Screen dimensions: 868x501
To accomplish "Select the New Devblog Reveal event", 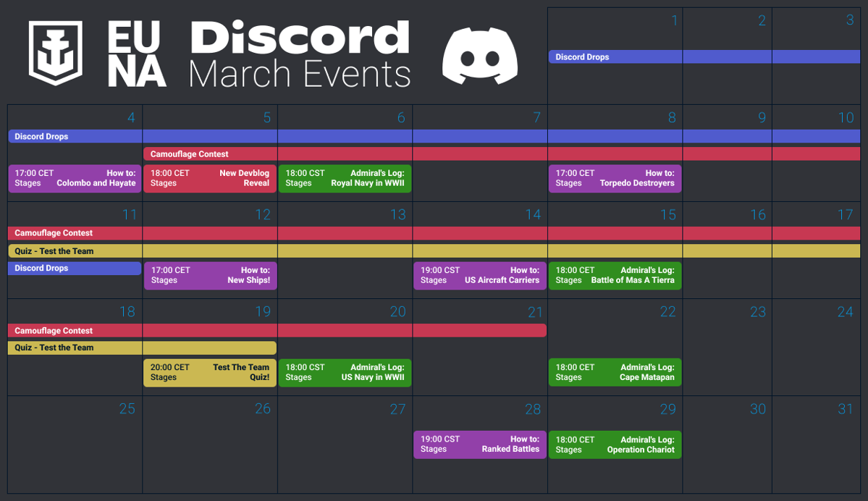I will [x=210, y=178].
